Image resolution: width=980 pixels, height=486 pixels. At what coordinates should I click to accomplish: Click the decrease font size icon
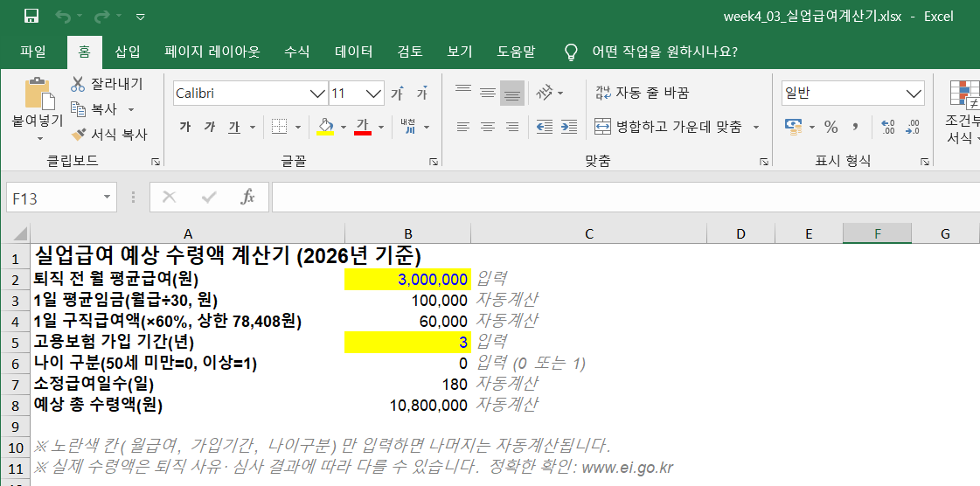click(x=423, y=93)
